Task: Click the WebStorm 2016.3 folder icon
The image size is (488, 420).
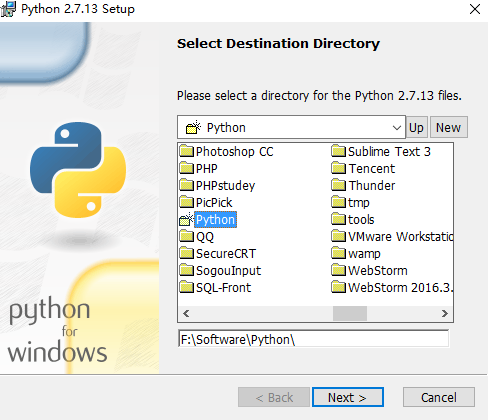Action: pyautogui.click(x=339, y=287)
